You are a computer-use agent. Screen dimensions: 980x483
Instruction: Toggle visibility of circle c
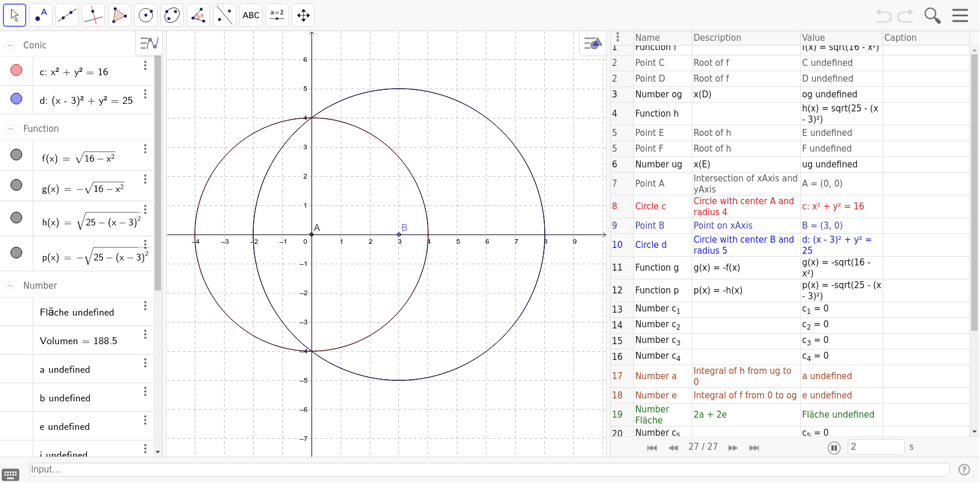[x=16, y=70]
